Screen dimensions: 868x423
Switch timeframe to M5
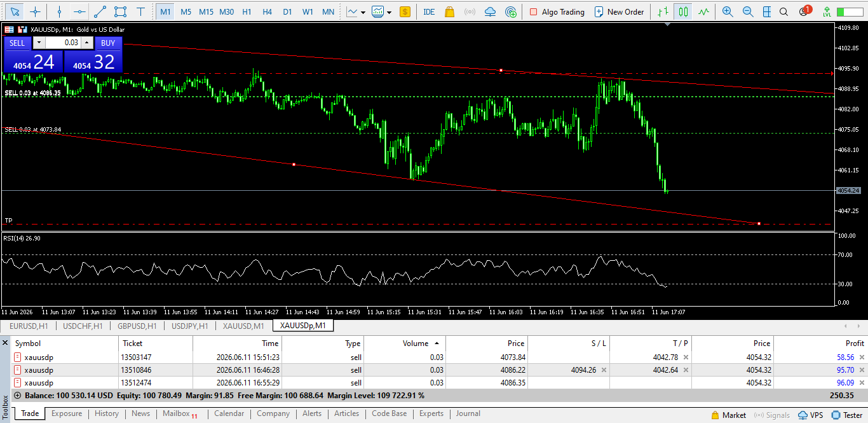[x=186, y=11]
